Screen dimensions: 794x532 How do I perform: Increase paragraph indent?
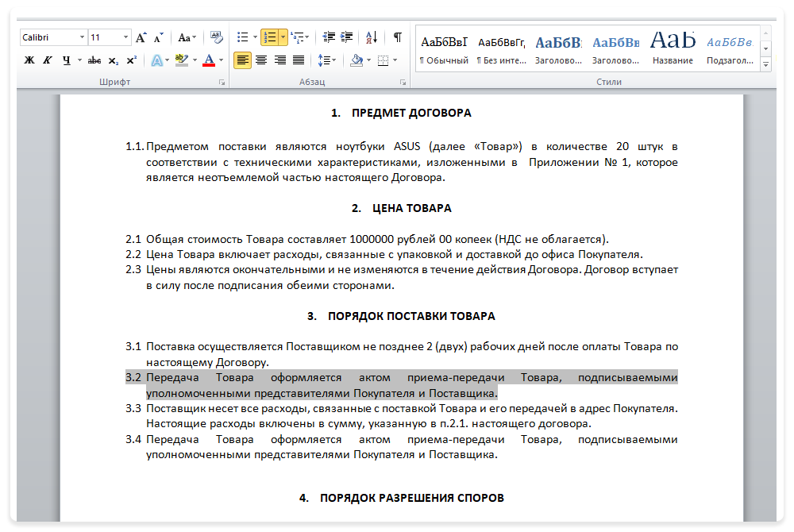click(x=345, y=37)
